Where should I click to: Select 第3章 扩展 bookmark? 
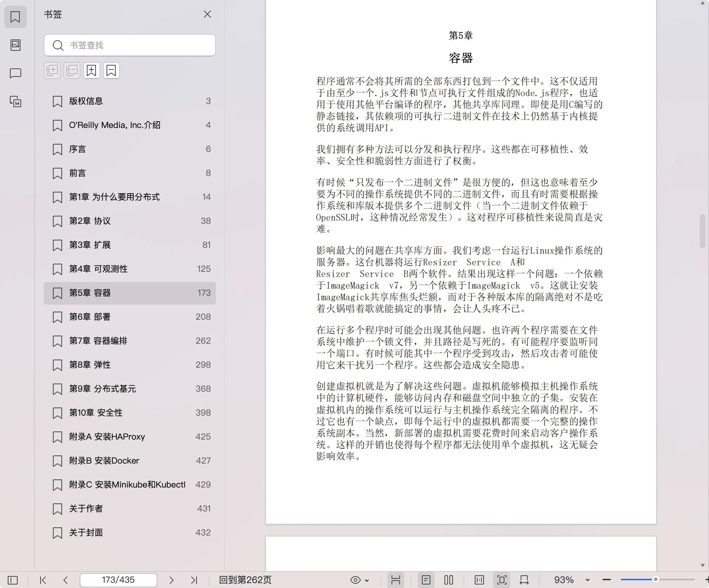[x=130, y=245]
